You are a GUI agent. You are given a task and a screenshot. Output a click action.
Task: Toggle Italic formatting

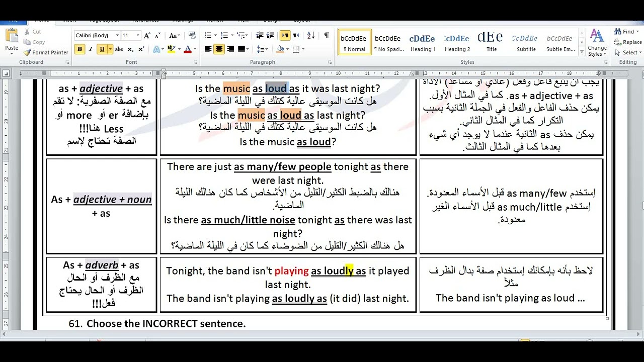91,49
